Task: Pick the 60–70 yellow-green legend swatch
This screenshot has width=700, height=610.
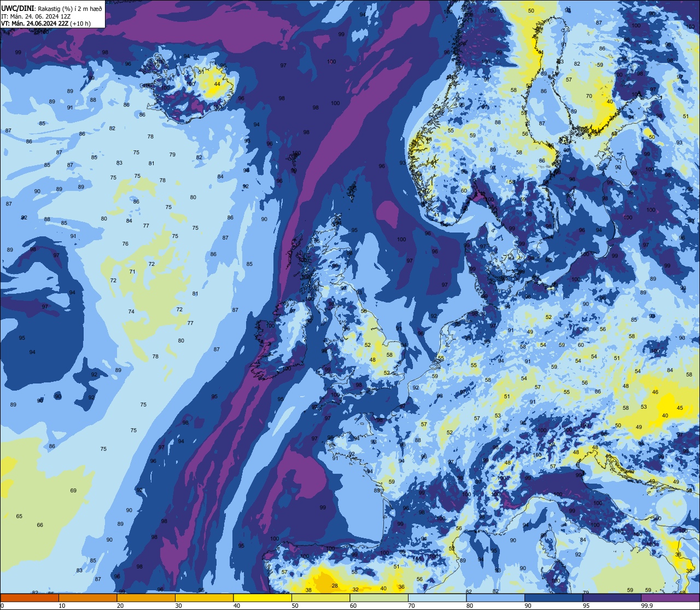Action: pyautogui.click(x=379, y=597)
